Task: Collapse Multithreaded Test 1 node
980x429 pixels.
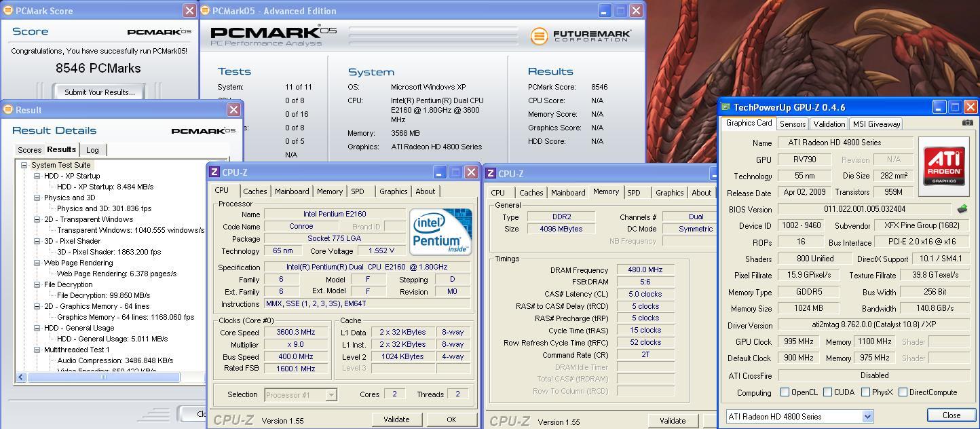Action: tap(37, 350)
